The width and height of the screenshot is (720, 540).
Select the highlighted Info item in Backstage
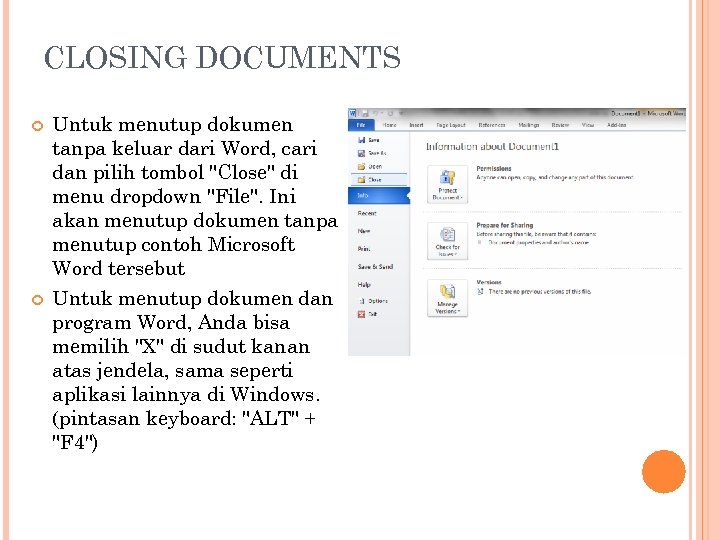pos(379,196)
